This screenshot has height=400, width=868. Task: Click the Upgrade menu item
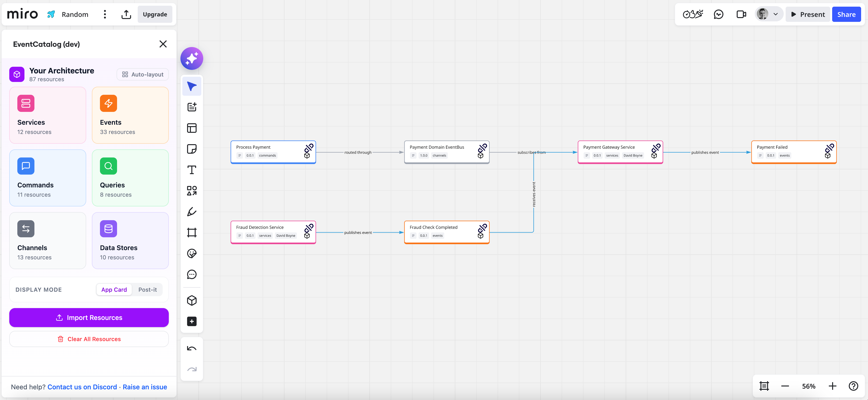coord(155,14)
